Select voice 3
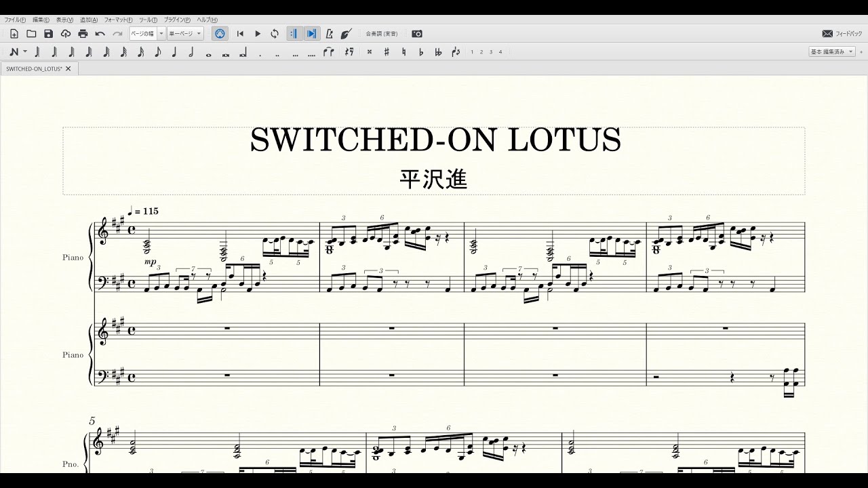The height and width of the screenshot is (488, 868). click(x=492, y=52)
